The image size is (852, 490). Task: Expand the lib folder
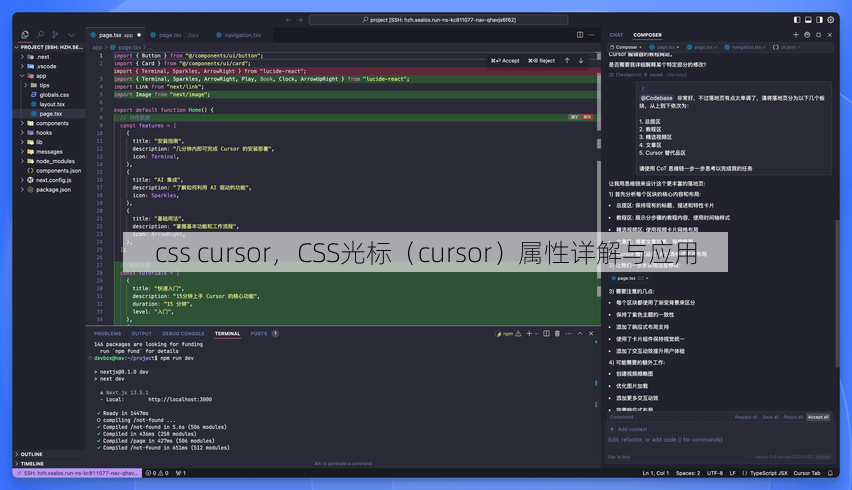(50, 142)
